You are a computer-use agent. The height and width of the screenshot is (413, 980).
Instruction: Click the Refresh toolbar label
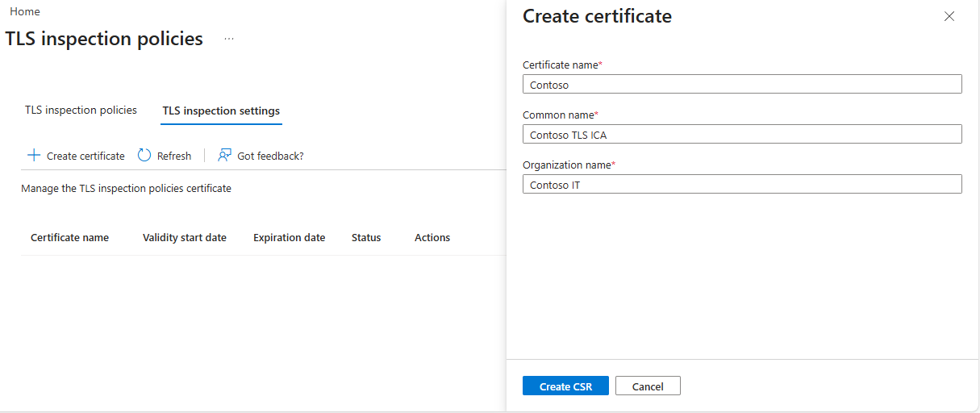pyautogui.click(x=174, y=156)
